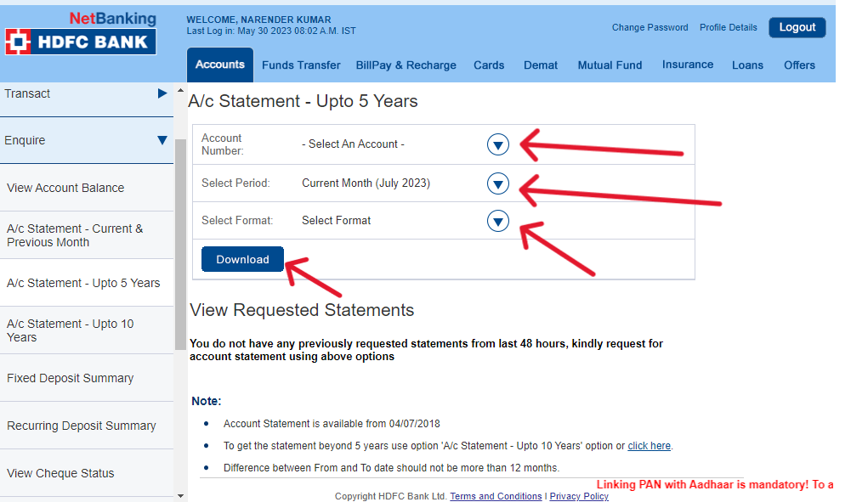Log out using the Logout button

[x=797, y=27]
